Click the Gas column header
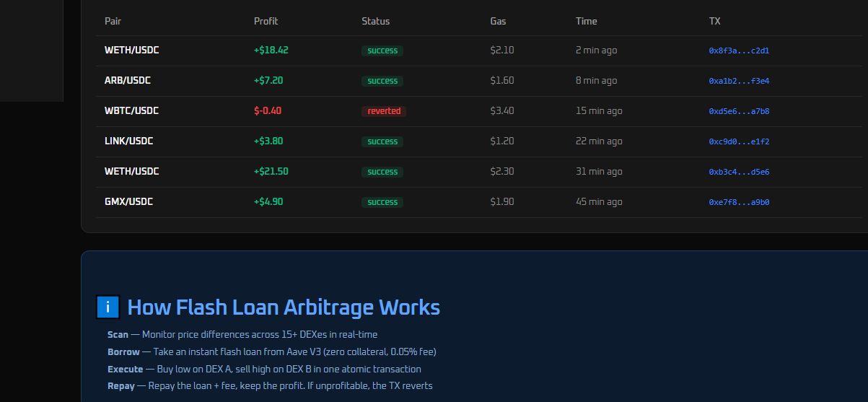The image size is (868, 402). 498,21
